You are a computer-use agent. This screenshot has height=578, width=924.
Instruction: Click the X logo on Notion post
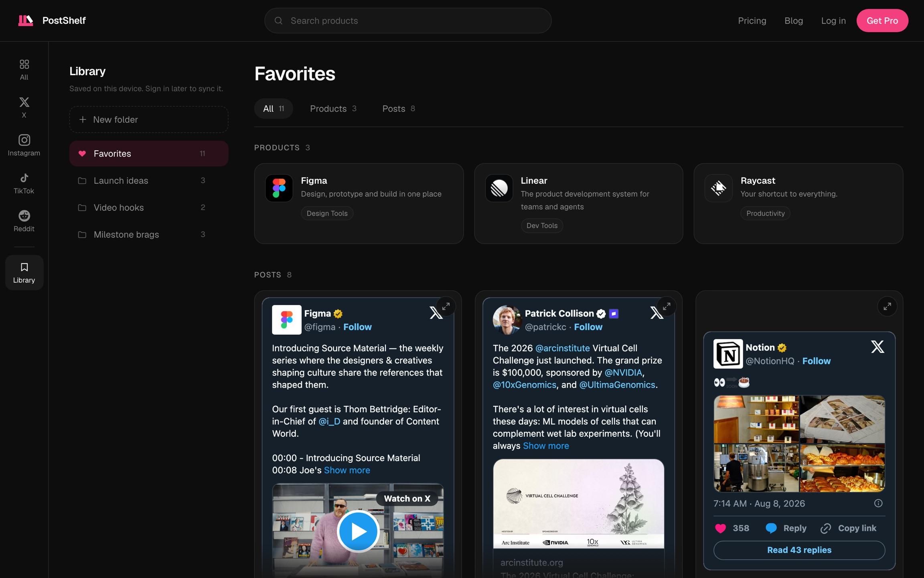coord(877,346)
